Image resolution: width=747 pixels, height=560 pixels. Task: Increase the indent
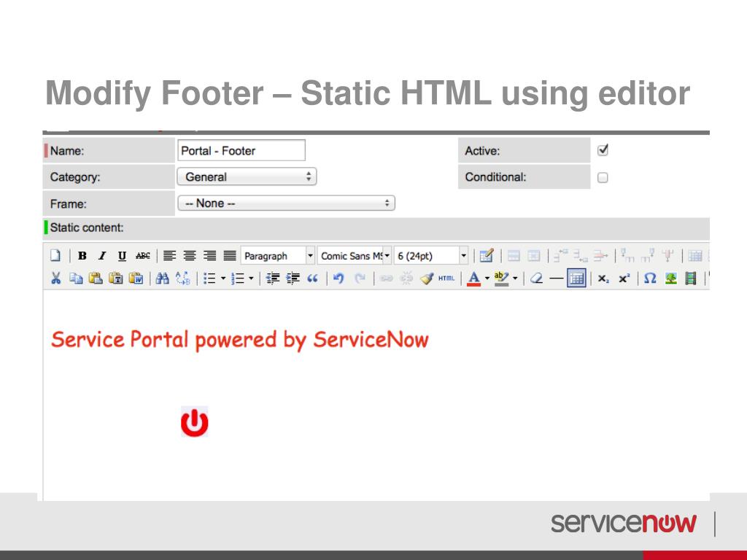(x=293, y=278)
